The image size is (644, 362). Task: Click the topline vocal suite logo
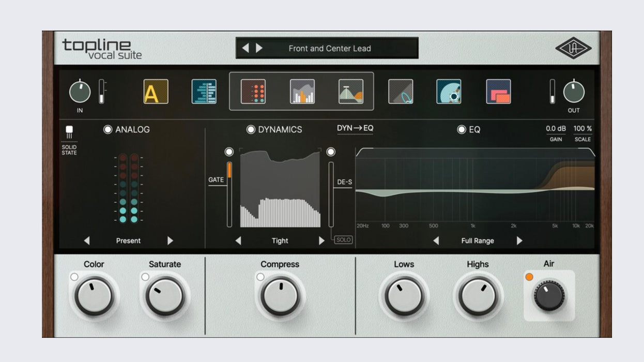[102, 49]
